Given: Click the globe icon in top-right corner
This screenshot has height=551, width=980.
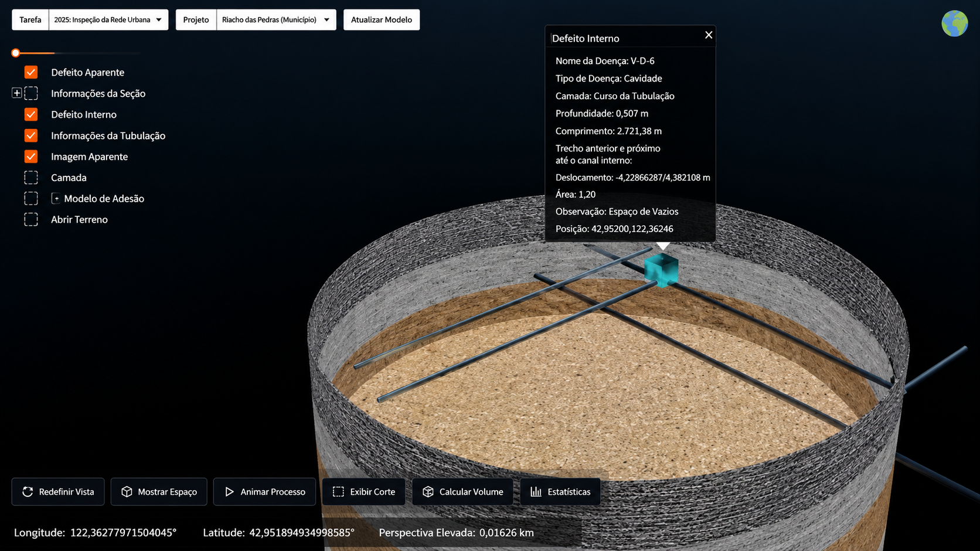Looking at the screenshot, I should (x=954, y=23).
